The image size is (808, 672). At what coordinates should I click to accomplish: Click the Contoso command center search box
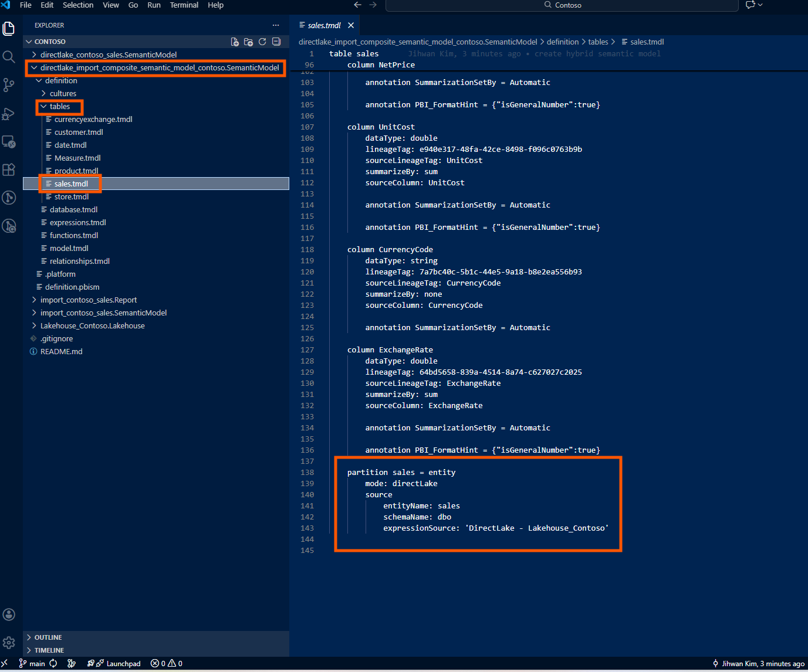(562, 5)
